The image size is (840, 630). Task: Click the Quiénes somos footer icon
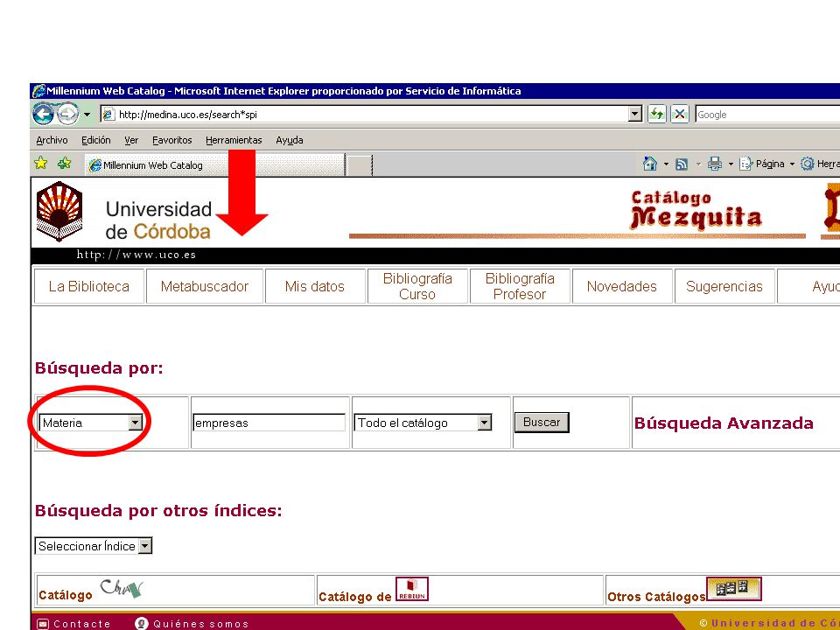[x=142, y=624]
